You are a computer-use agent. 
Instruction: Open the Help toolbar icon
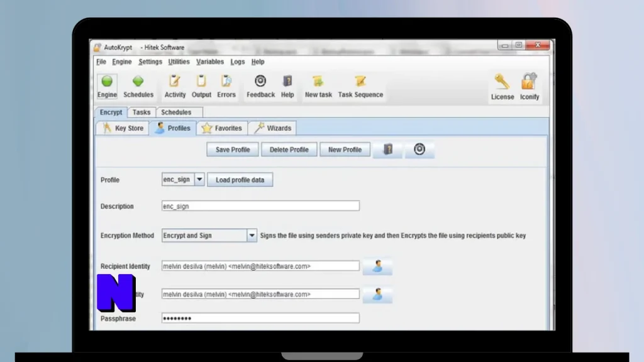(287, 86)
